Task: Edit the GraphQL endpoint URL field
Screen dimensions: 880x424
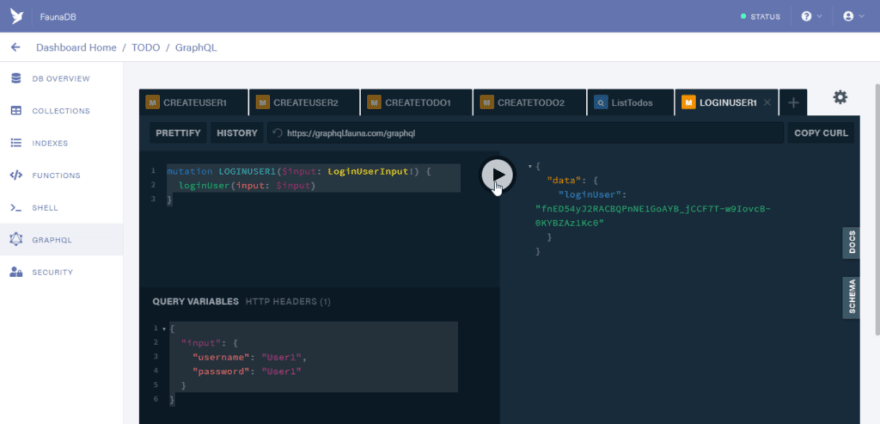Action: tap(525, 133)
